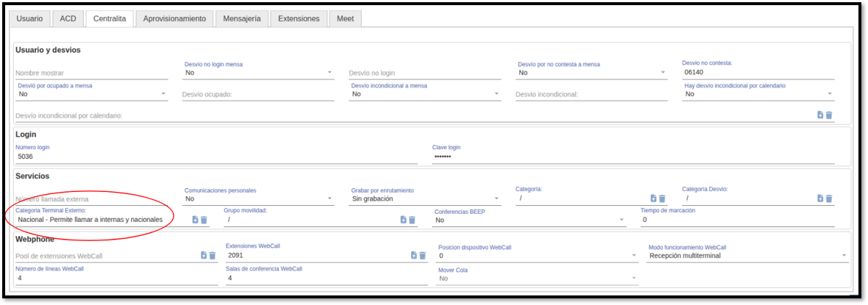Click the add icon beside the Categoría field
The height and width of the screenshot is (305, 868).
pyautogui.click(x=653, y=198)
